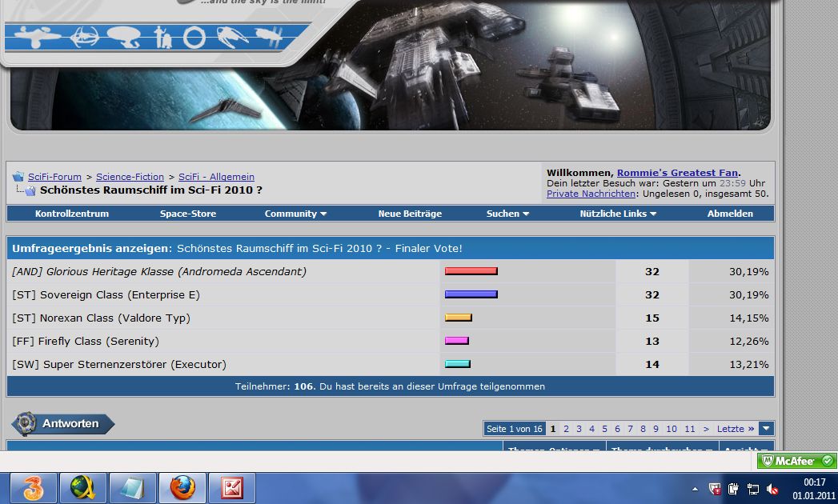Screen dimensions: 838x504
Task: Click the C-3PO and R2-D2 icon
Action: (x=162, y=37)
